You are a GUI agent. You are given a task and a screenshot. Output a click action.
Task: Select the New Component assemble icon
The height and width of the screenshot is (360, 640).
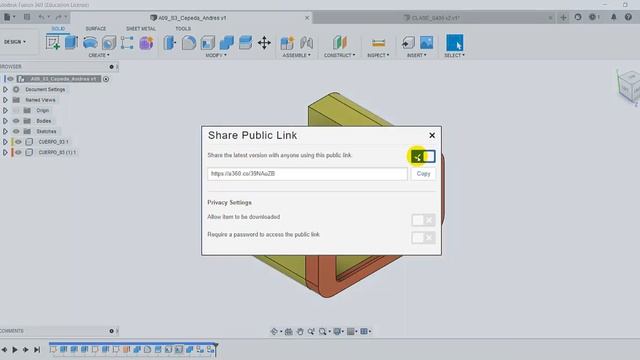[287, 42]
